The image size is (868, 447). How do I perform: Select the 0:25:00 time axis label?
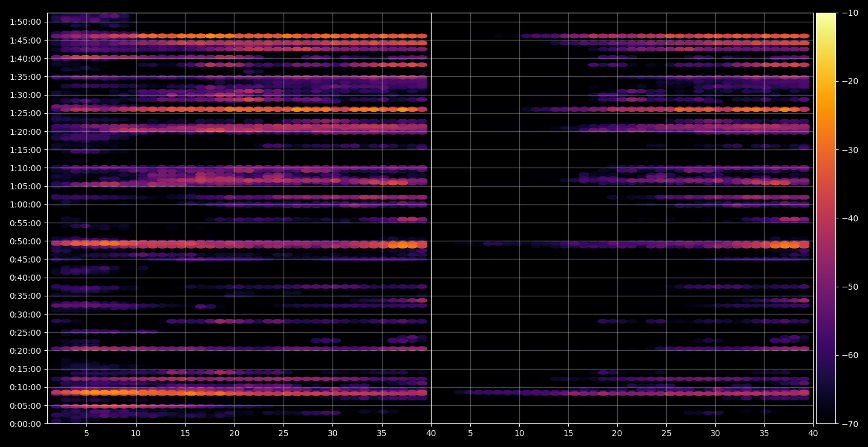[x=25, y=332]
